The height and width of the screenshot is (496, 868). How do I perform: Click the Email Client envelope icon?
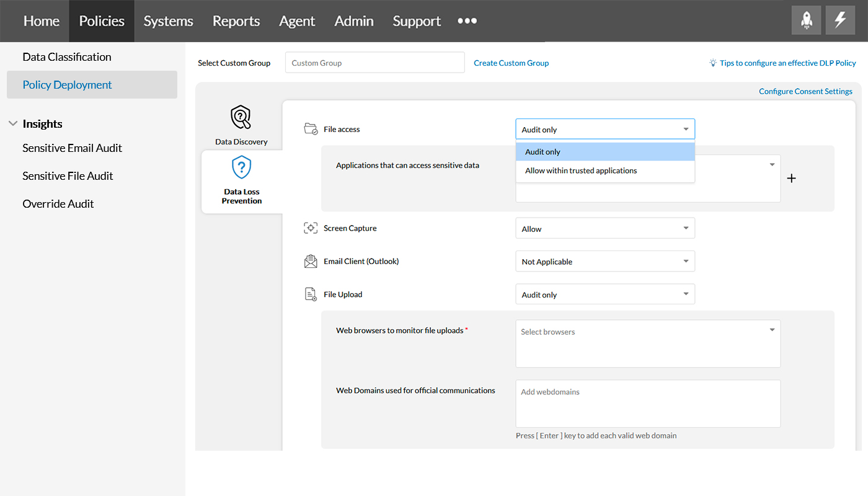tap(311, 261)
